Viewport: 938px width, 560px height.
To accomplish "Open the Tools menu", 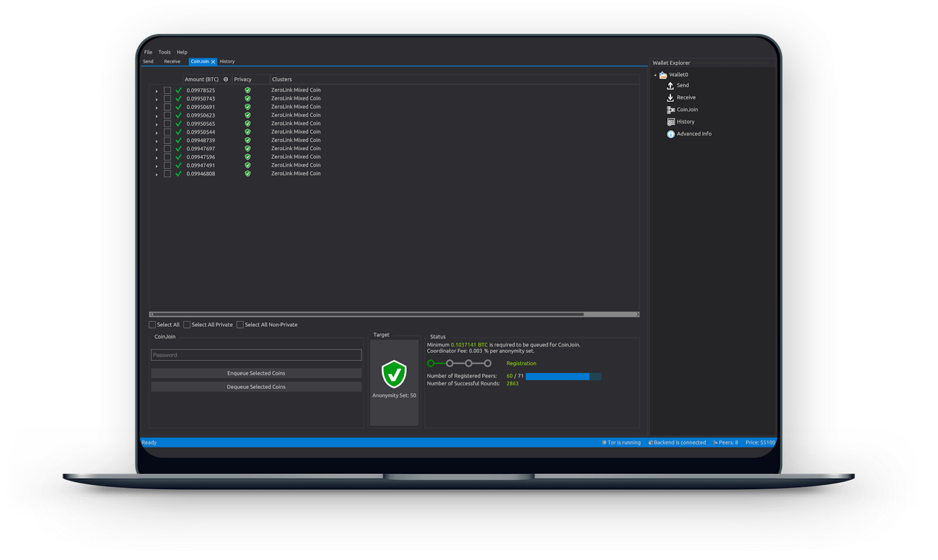I will click(164, 52).
